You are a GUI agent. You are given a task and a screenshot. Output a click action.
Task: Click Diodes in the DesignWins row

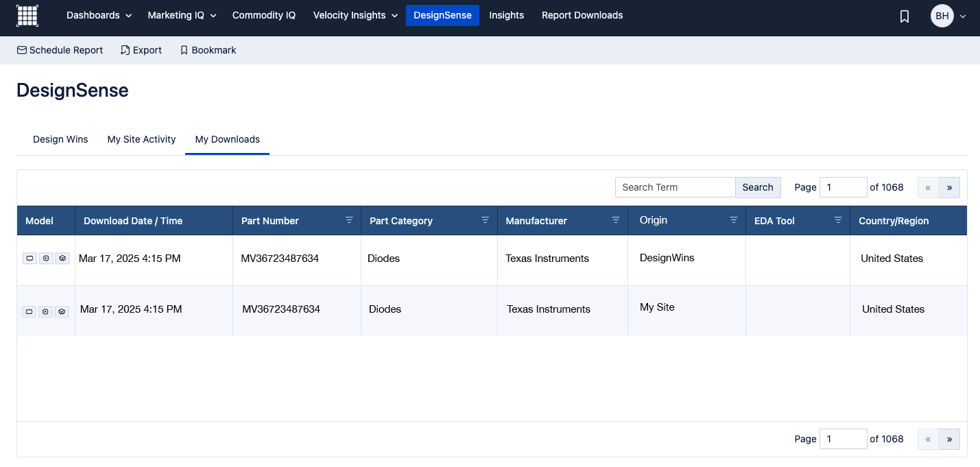point(383,259)
